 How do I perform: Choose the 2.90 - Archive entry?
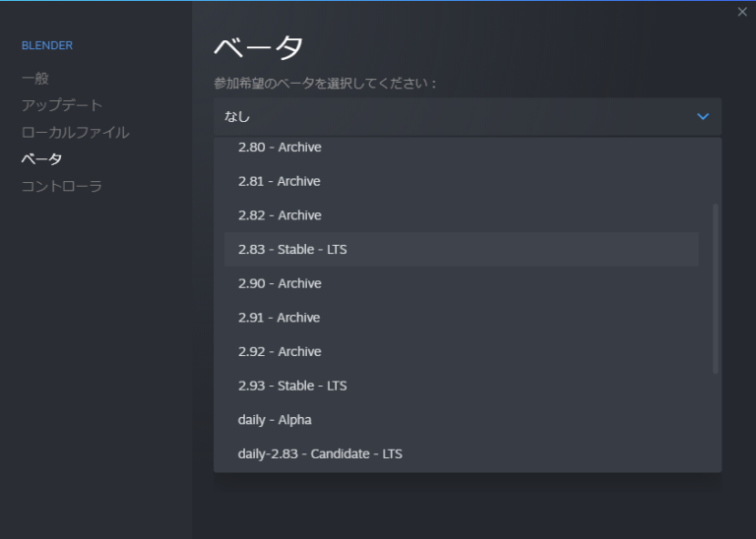tap(461, 283)
